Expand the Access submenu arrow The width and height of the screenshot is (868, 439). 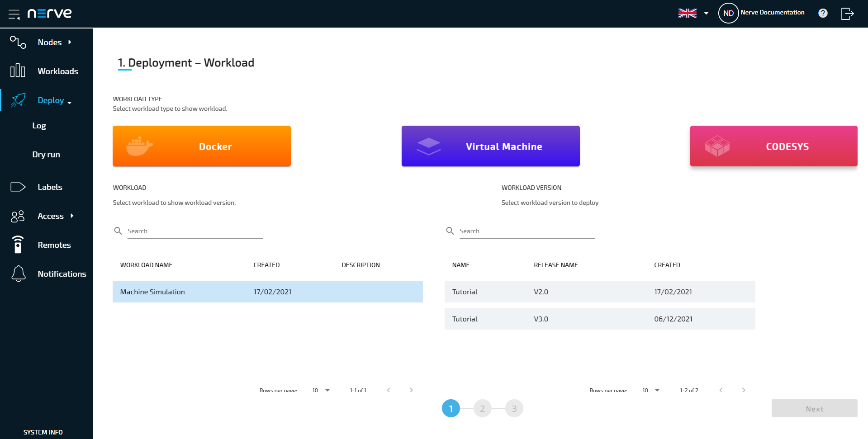coord(72,216)
